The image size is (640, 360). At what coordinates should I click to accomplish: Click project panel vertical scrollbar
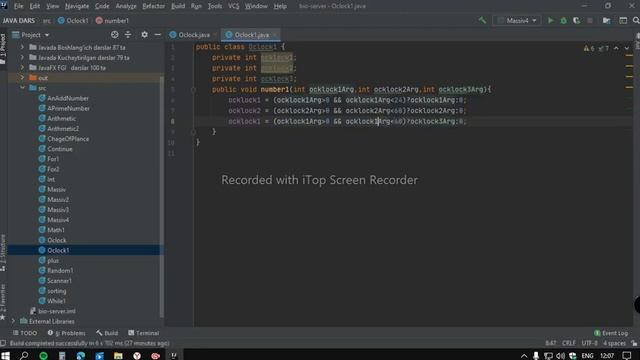pos(162,196)
